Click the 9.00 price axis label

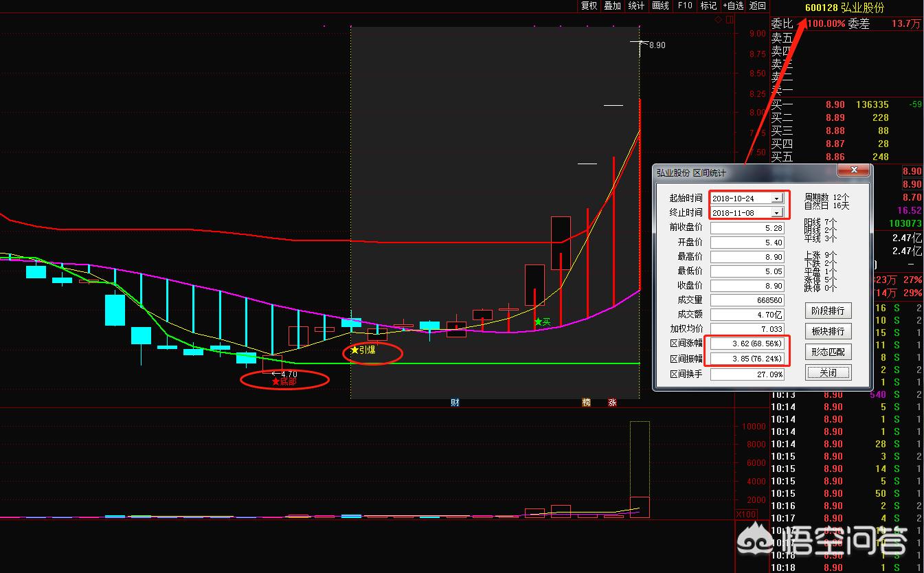757,34
